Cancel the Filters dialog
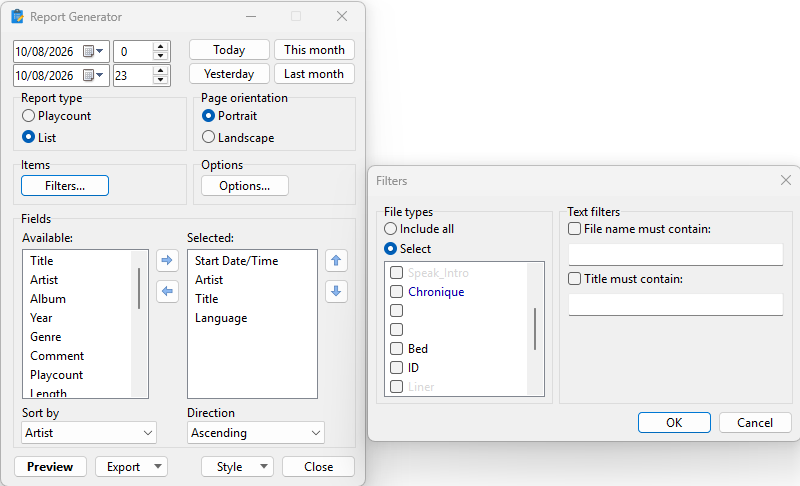 coord(755,422)
